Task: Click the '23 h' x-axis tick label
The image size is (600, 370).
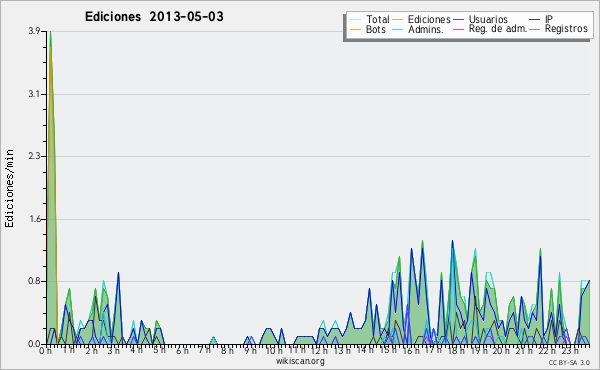Action: coord(570,350)
